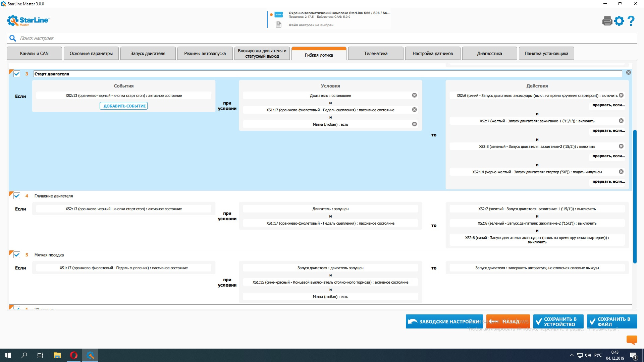Viewport: 644px width, 362px height.
Task: Click 'прервать, если...' under XS2:7 action
Action: (608, 130)
